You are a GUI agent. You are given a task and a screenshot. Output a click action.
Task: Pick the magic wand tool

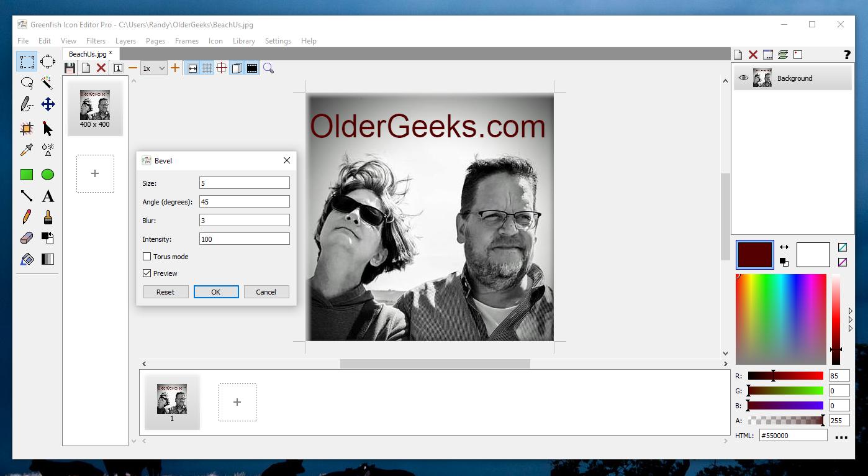pyautogui.click(x=48, y=83)
